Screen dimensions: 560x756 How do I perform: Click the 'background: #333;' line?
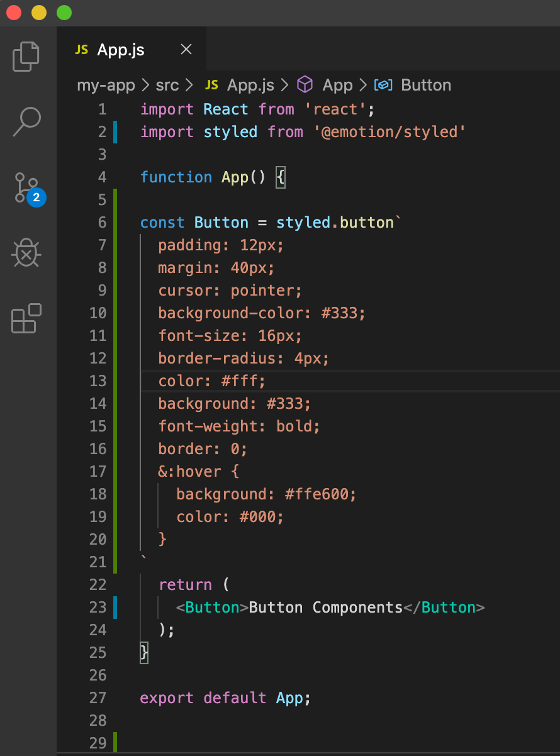point(235,404)
